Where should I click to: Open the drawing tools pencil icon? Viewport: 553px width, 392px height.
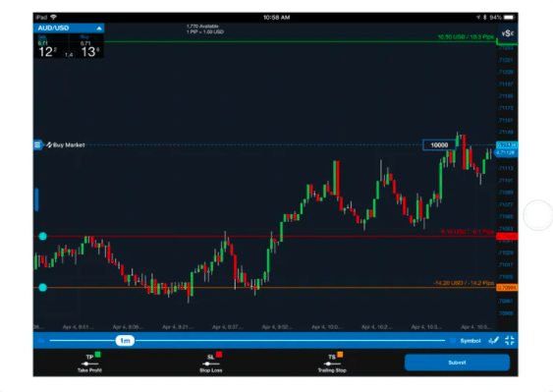(493, 341)
